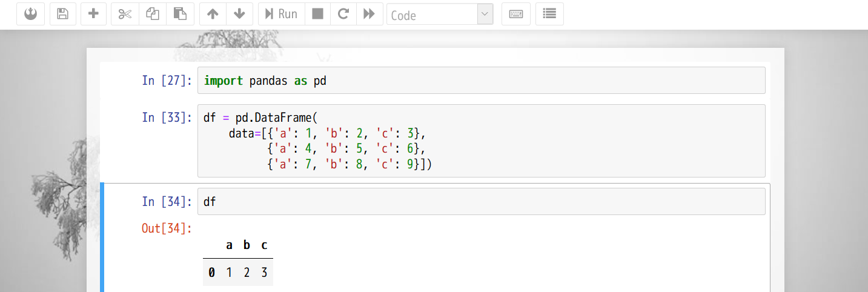This screenshot has height=292, width=868.
Task: Click into the import pandas cell
Action: [x=481, y=81]
